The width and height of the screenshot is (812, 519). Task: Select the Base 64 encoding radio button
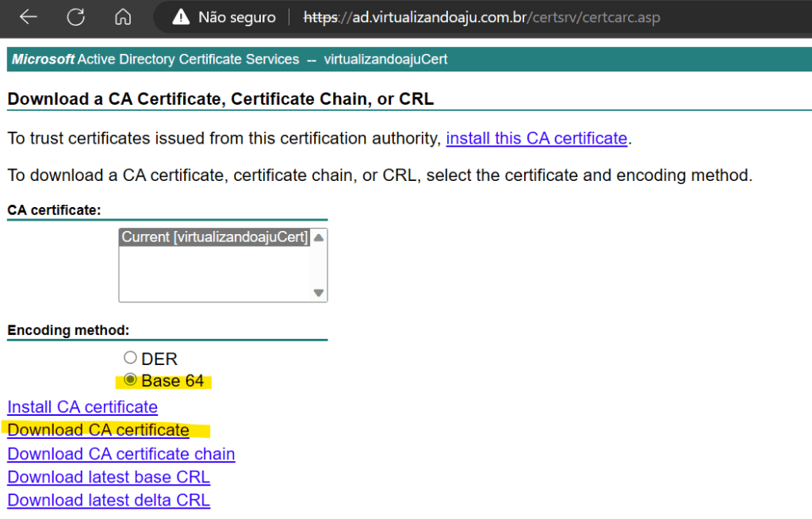point(131,380)
